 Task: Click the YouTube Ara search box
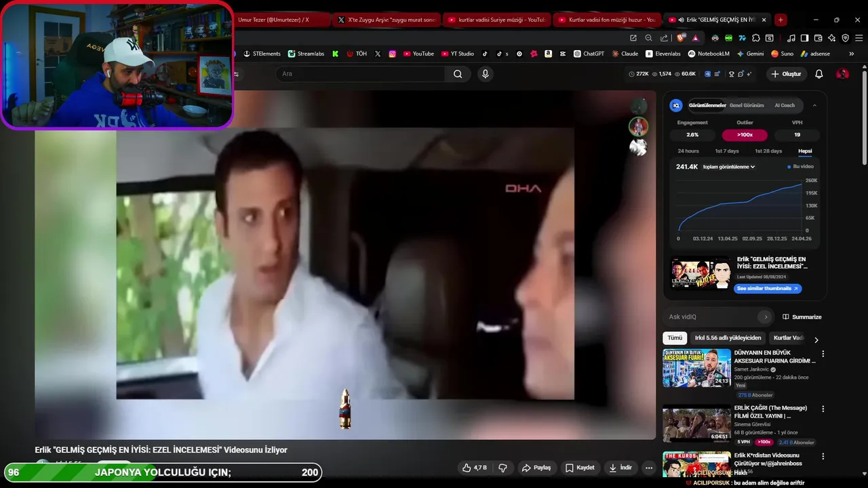click(x=361, y=74)
